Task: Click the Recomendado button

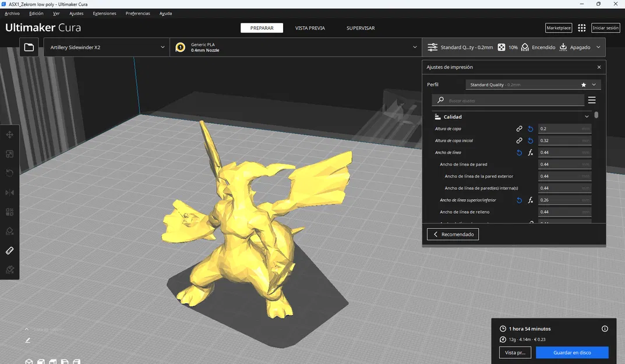Action: pyautogui.click(x=453, y=234)
